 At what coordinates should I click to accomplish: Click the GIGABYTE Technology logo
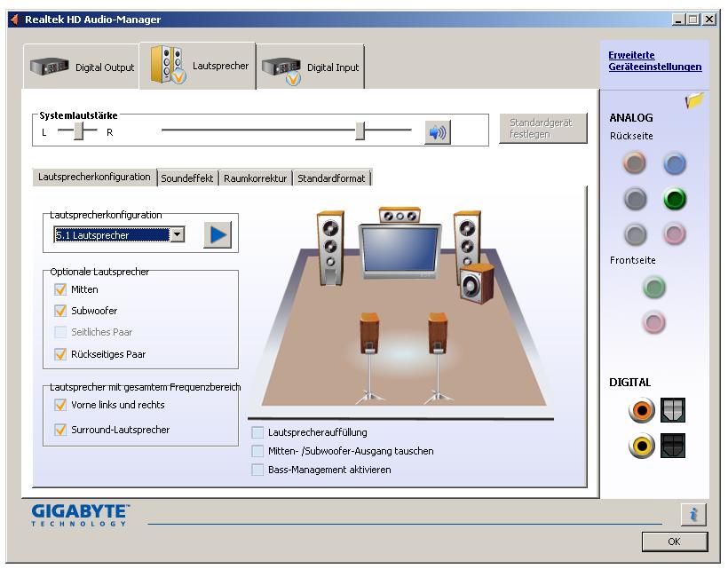80,515
